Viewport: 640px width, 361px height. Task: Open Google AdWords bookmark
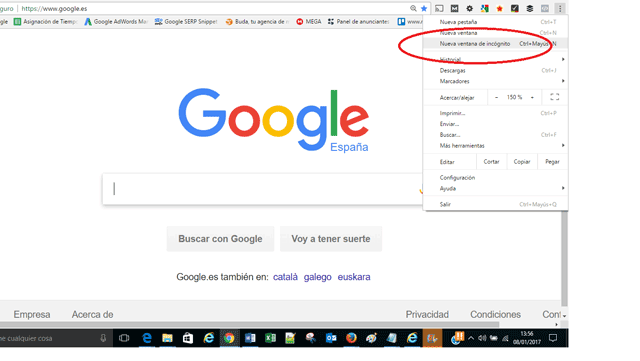click(x=116, y=22)
